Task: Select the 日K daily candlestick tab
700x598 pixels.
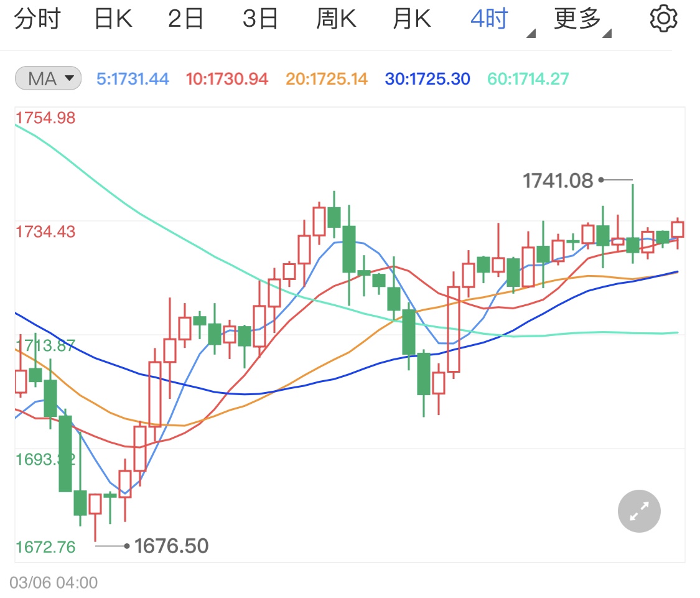Action: pos(113,19)
